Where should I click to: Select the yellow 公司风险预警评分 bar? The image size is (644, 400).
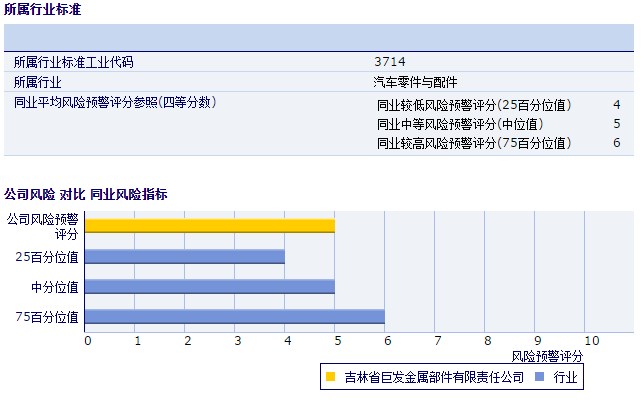point(210,225)
